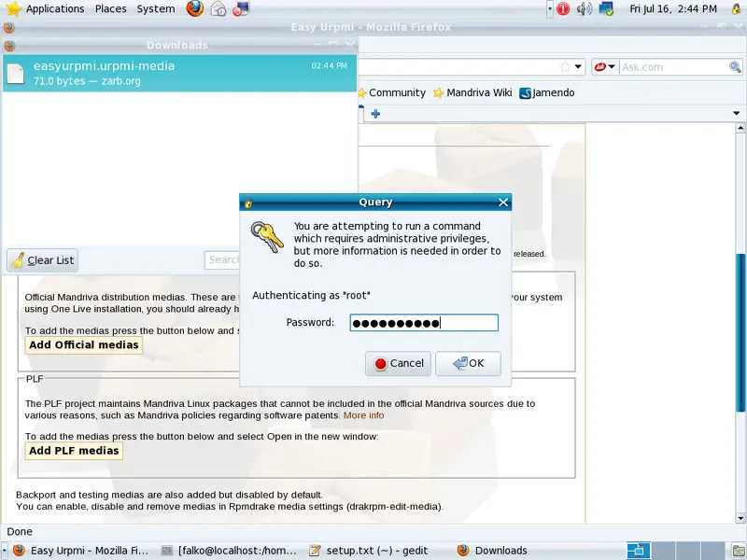Open the location bar history dropdown arrow

578,67
